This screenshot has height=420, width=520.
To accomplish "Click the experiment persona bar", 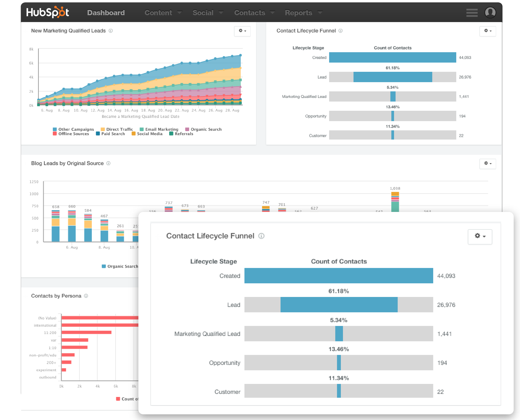I will (x=64, y=370).
